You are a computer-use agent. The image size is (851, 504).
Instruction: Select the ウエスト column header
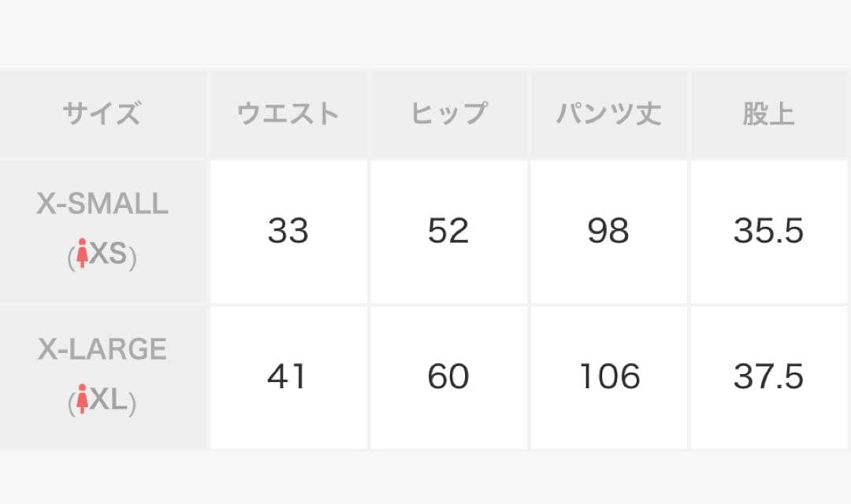288,115
